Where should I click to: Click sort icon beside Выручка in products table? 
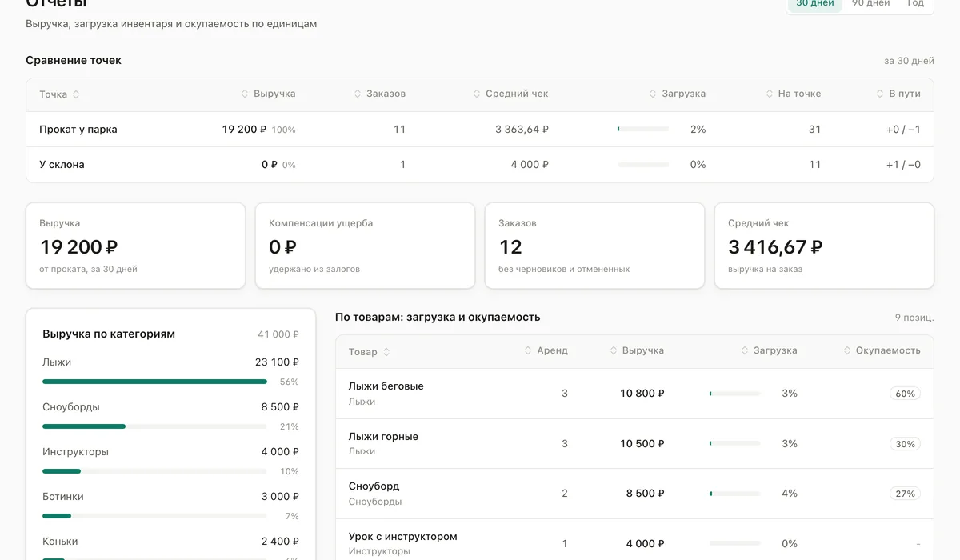614,350
